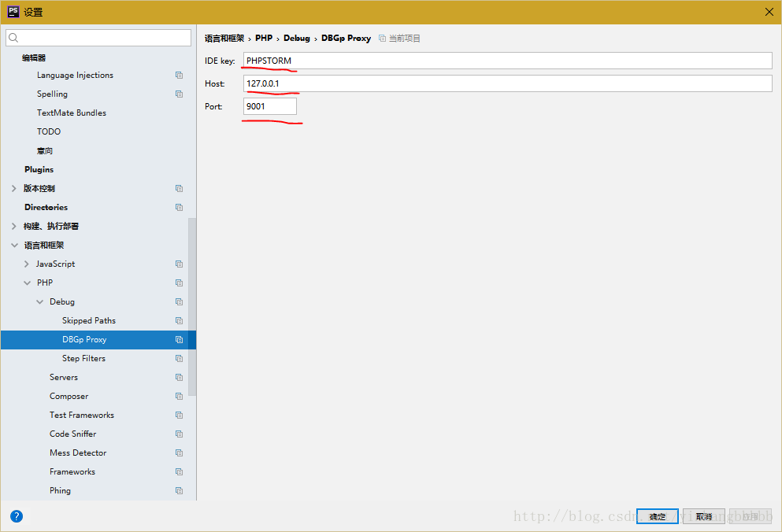
Task: Click the settings tree vertical scrollbar
Action: (x=192, y=307)
